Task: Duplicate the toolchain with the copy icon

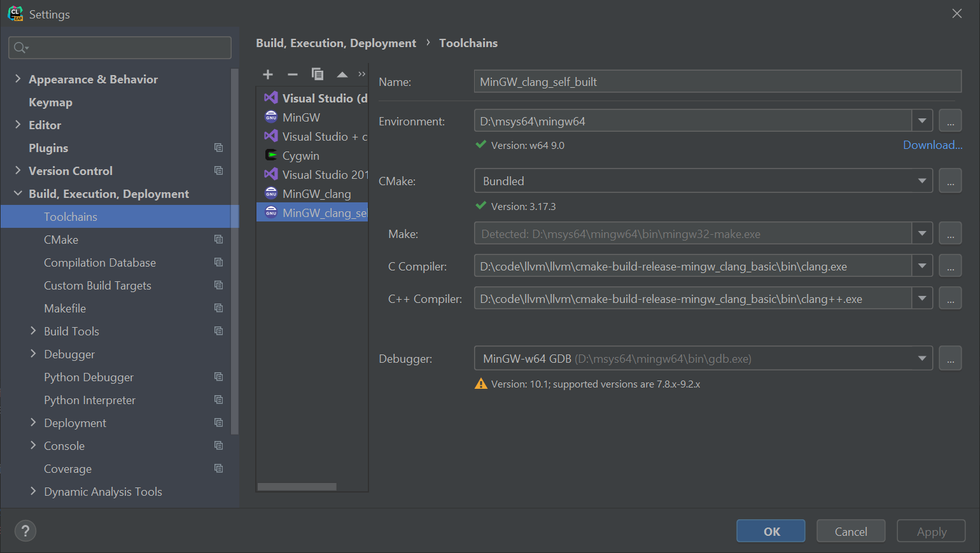Action: coord(317,74)
